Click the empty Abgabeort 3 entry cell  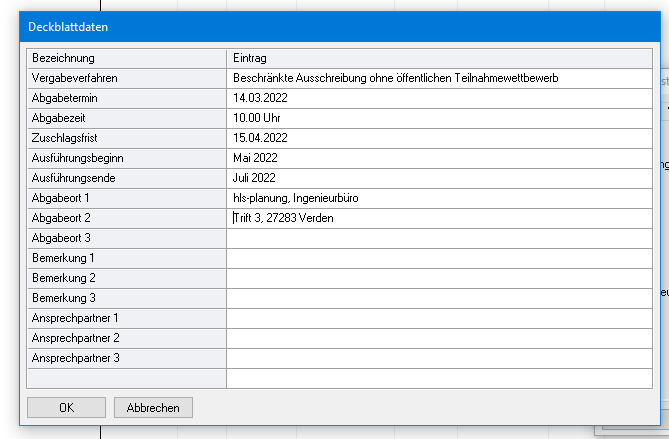(438, 238)
